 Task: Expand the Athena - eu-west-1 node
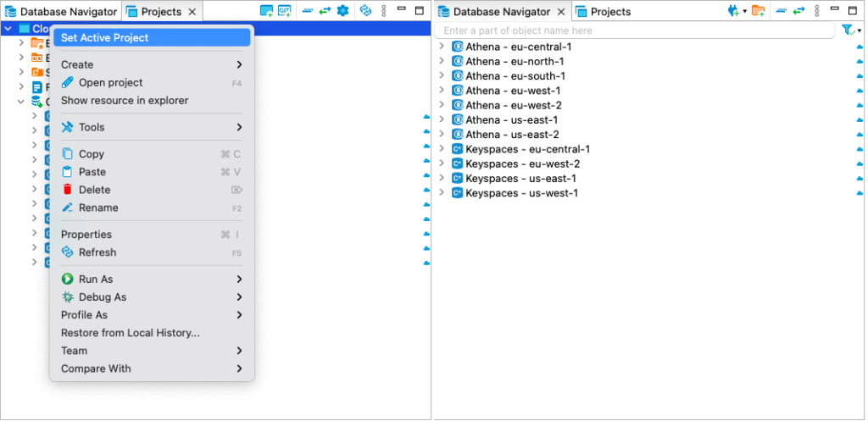tap(442, 90)
